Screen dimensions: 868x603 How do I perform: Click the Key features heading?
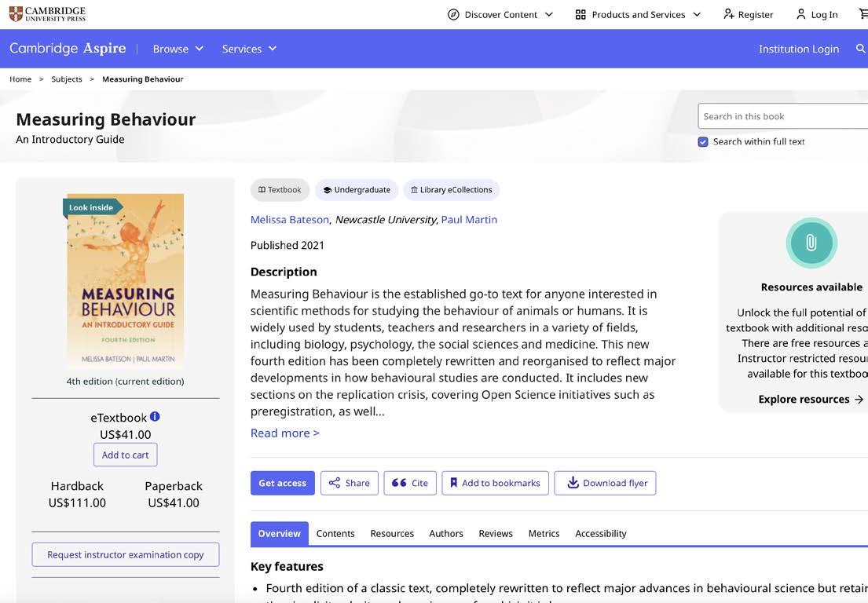click(x=287, y=566)
